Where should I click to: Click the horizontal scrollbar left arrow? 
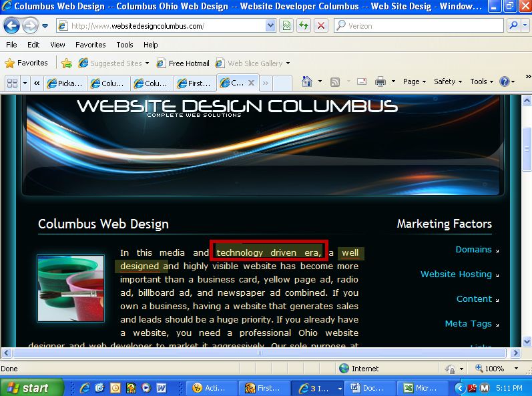tap(6, 353)
